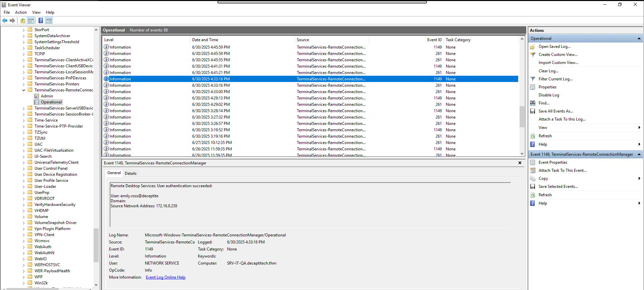Select the Admin log in the tree
This screenshot has width=644, height=290.
coord(47,96)
